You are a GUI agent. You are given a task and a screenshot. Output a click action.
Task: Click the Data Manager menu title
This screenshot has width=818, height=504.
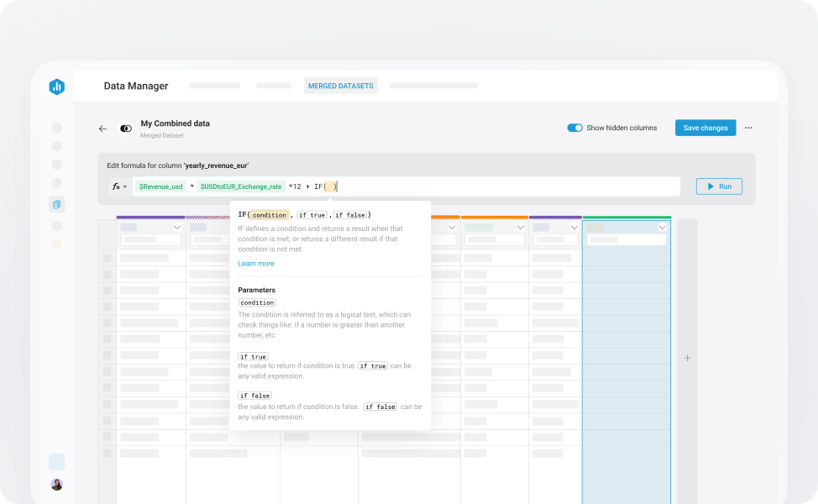point(135,86)
